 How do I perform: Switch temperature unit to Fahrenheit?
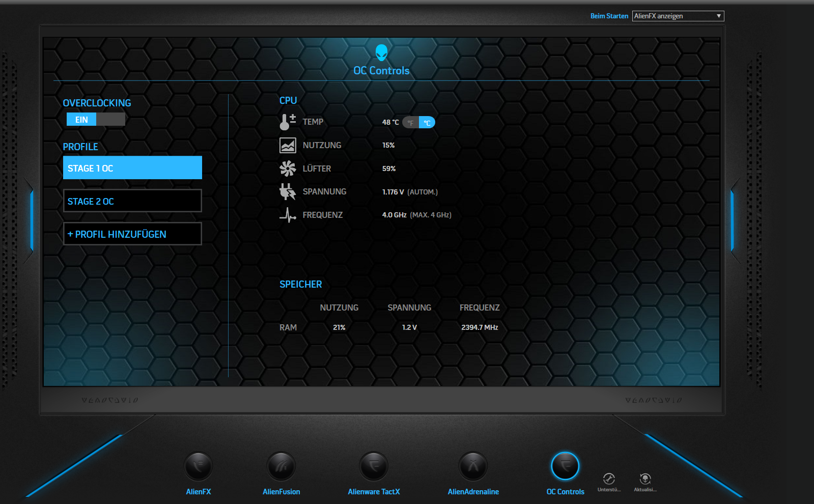410,122
